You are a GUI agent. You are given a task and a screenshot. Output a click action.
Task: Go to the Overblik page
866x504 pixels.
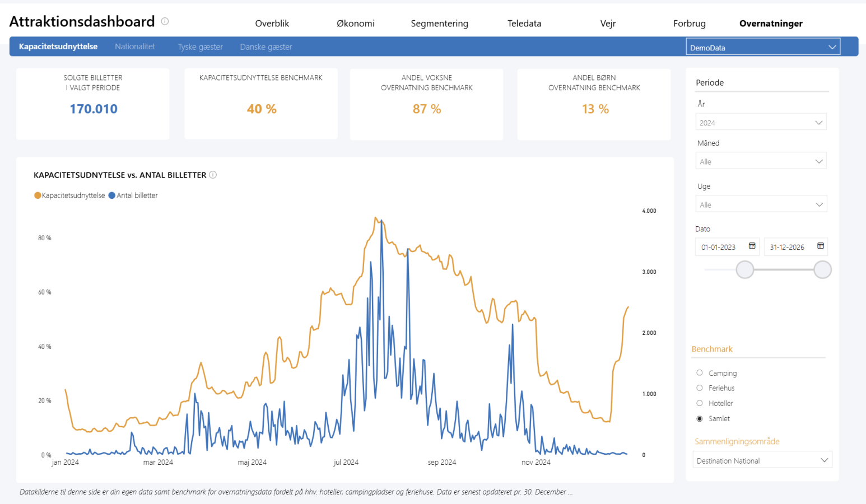click(272, 24)
